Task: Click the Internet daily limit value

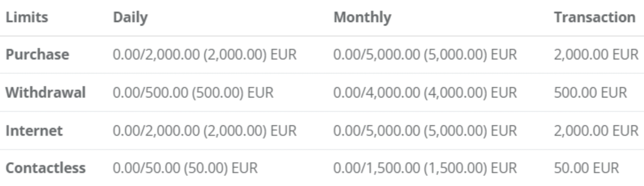Action: 204,131
